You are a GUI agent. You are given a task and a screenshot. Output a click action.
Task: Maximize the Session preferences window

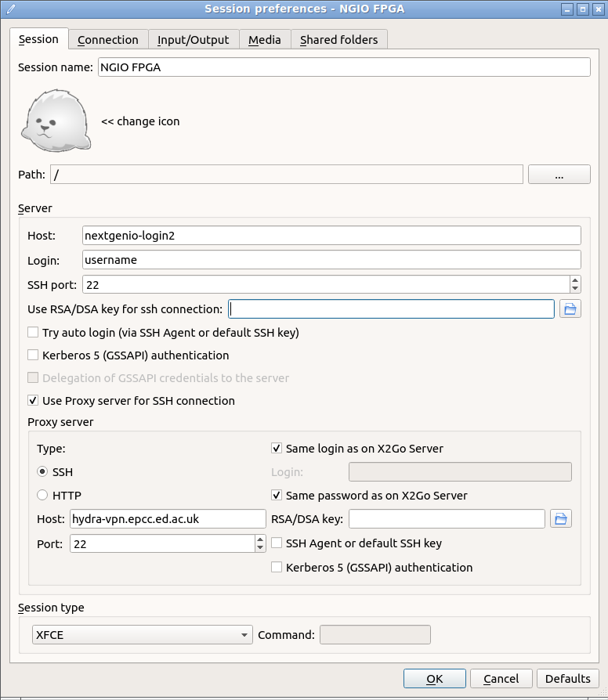click(583, 9)
